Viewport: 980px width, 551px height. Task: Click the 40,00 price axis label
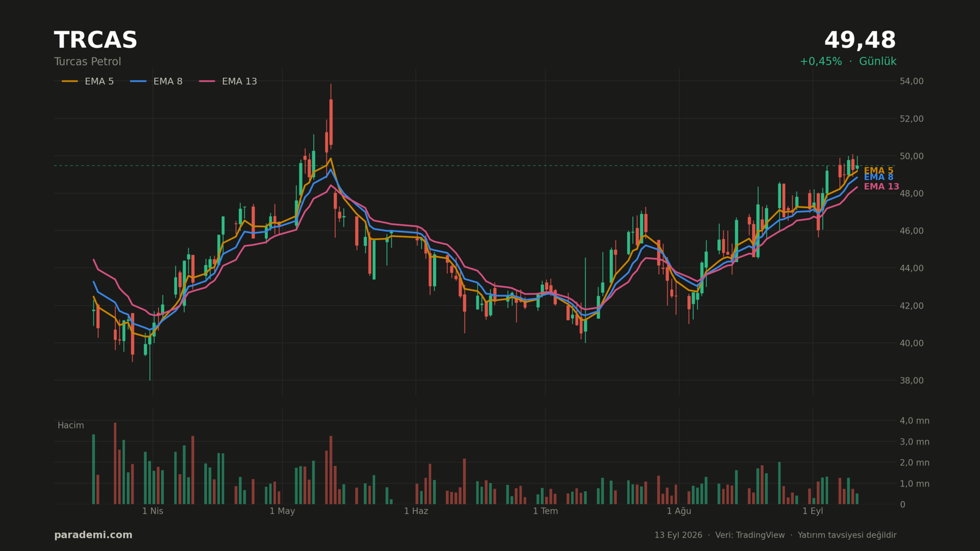(x=911, y=343)
